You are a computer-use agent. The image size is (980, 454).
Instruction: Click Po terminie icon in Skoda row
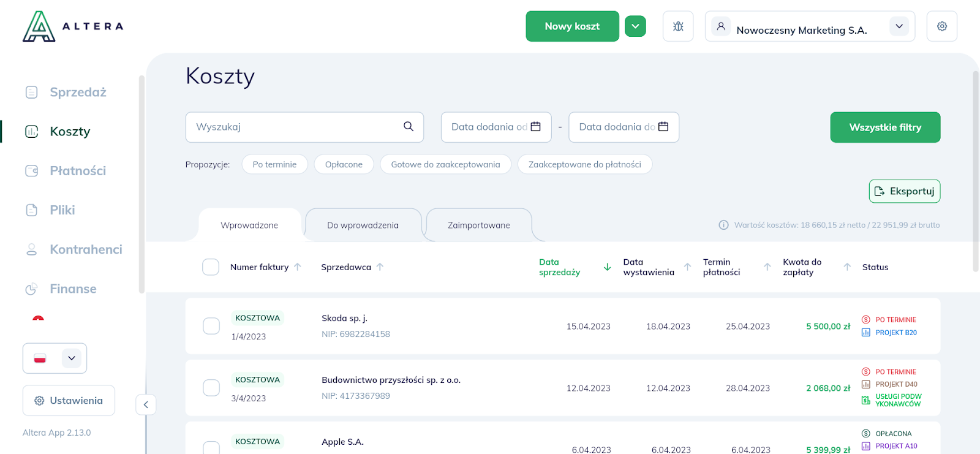tap(866, 319)
